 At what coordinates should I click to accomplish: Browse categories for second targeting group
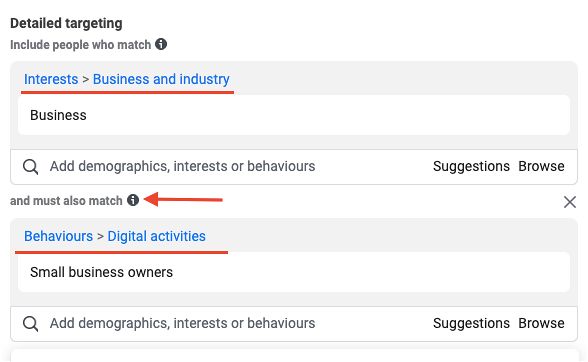(541, 323)
